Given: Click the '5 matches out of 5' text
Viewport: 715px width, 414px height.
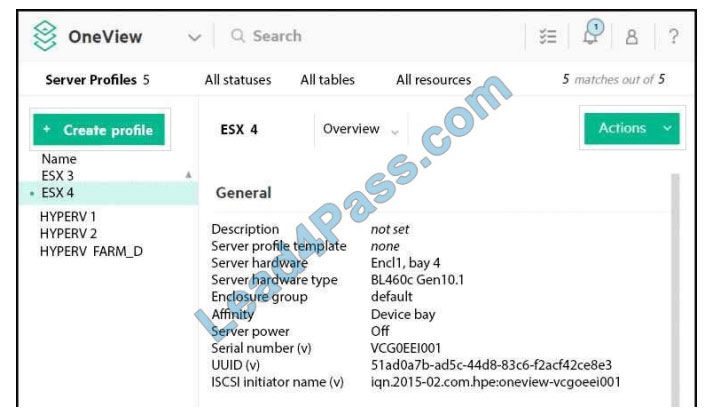Looking at the screenshot, I should [613, 79].
